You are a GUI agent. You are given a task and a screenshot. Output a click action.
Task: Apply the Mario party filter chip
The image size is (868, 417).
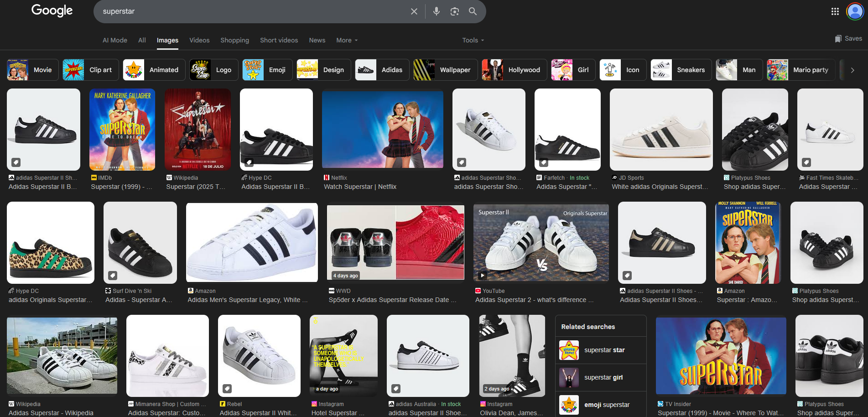coord(801,70)
